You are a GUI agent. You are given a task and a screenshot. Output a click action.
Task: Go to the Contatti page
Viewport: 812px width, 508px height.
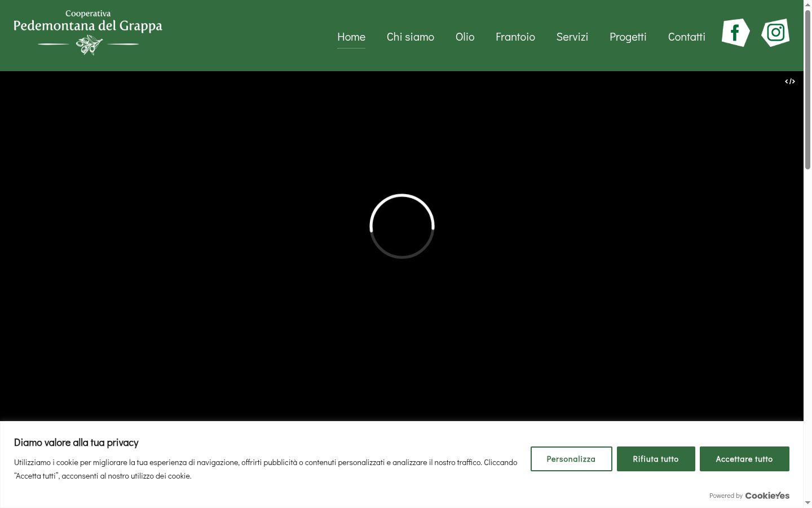[x=687, y=37]
